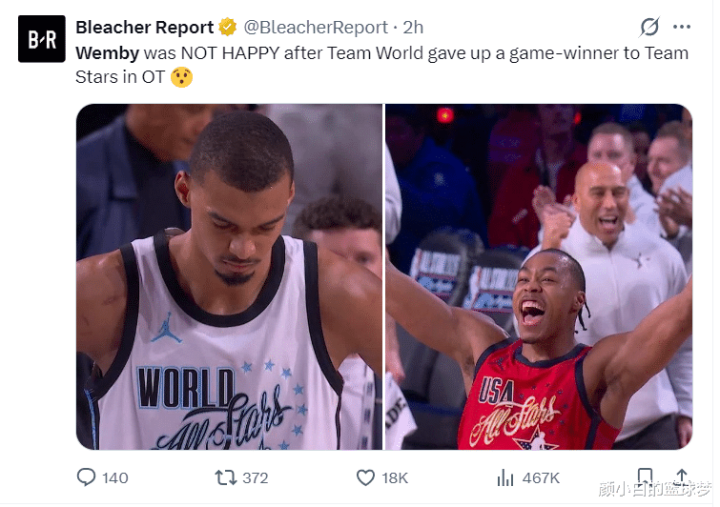Open view analytics bar chart icon
The width and height of the screenshot is (720, 507).
[x=505, y=478]
